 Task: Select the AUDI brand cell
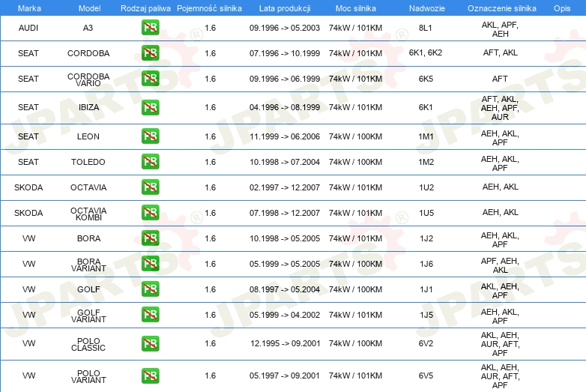(28, 28)
